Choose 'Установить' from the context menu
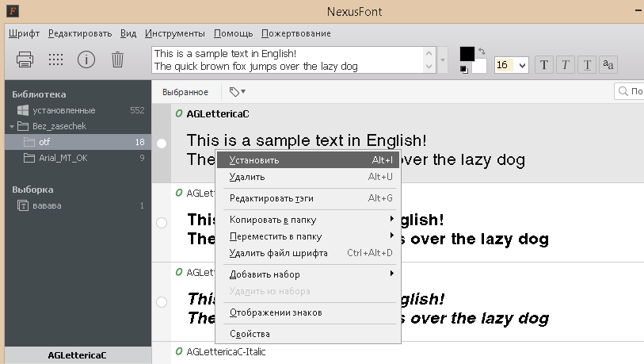Screen dimensions: 644x364 (x=254, y=160)
